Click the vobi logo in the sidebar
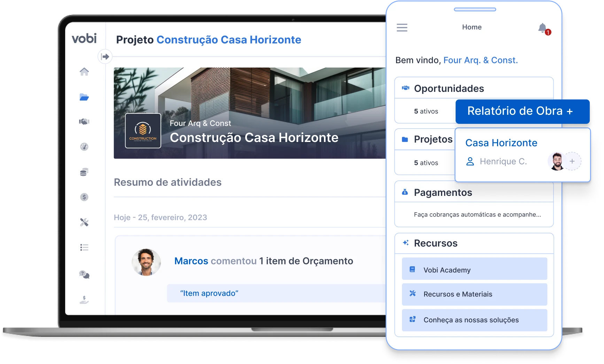 [x=84, y=38]
